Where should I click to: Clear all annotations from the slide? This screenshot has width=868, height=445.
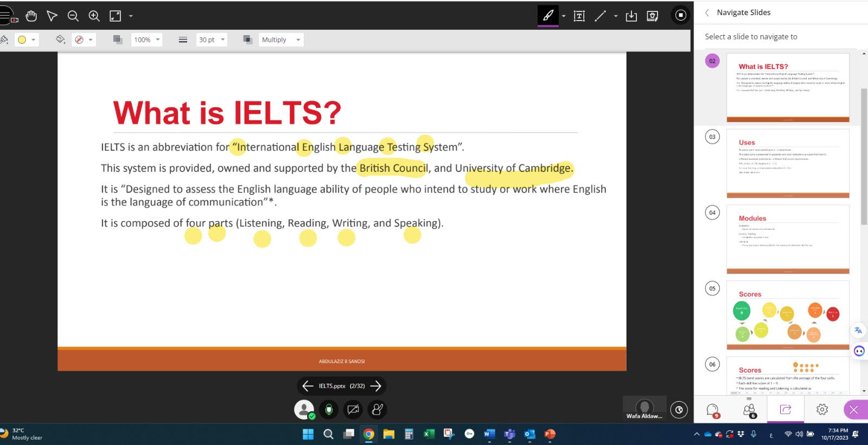click(x=653, y=16)
